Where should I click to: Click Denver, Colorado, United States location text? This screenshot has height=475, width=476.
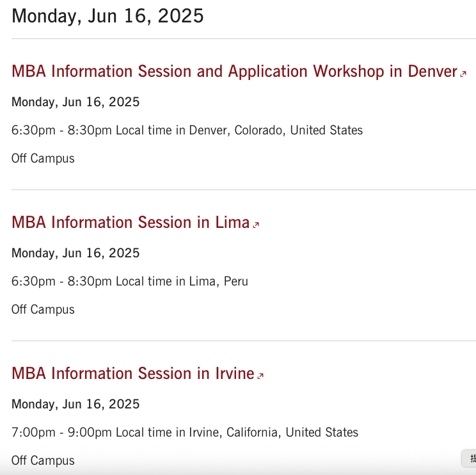coord(276,131)
